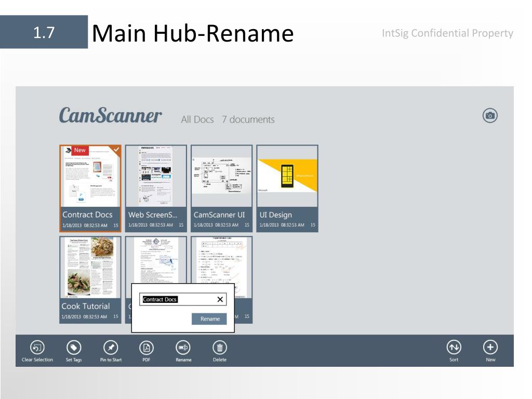Select the Contract Docs document tile
Viewport: 532px width, 399px height.
pos(90,188)
